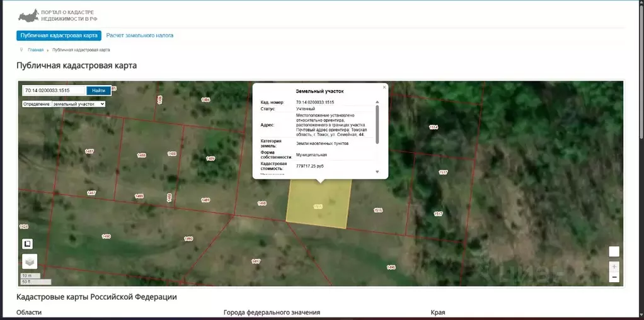Click the measurement tool icon above layers
The image size is (644, 320).
tap(28, 244)
